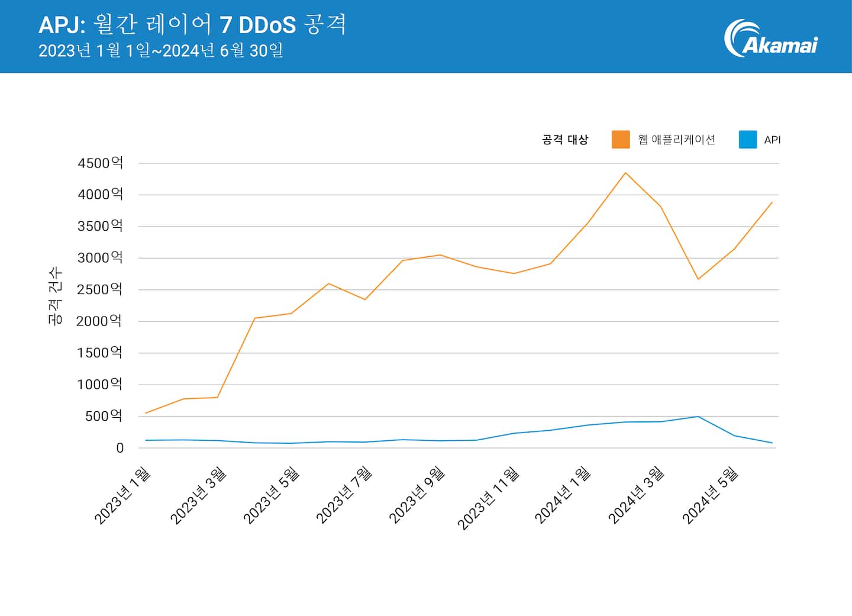Click the 4500억 y-axis label
Viewport: 852px width, 616px height.
[x=100, y=163]
